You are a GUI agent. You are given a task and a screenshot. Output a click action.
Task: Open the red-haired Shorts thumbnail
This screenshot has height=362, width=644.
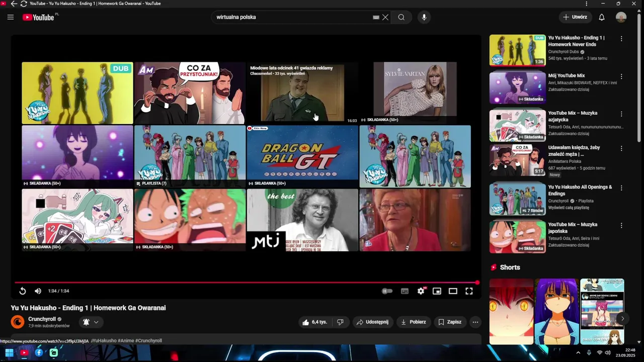point(511,312)
